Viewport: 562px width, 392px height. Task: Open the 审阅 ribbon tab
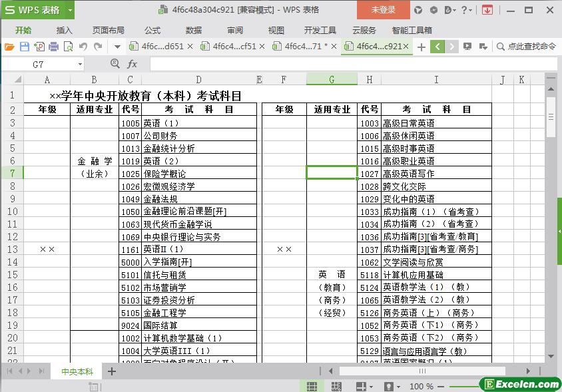coord(235,31)
